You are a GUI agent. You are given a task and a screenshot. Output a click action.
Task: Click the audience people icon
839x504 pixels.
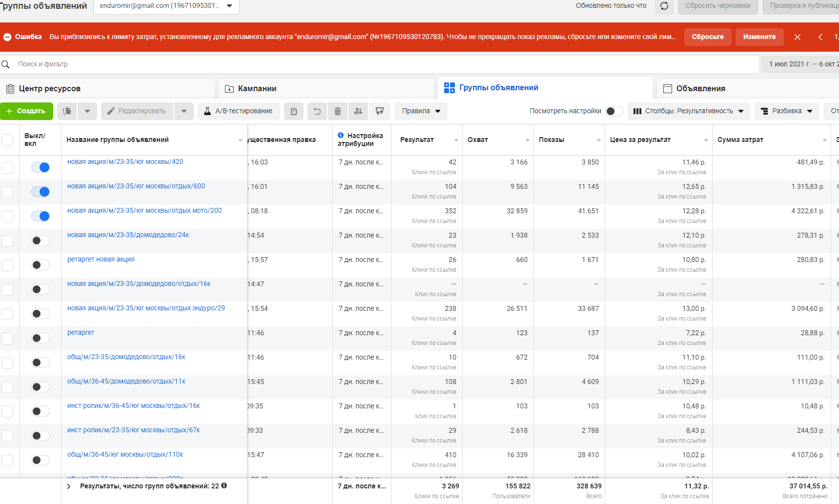(358, 111)
